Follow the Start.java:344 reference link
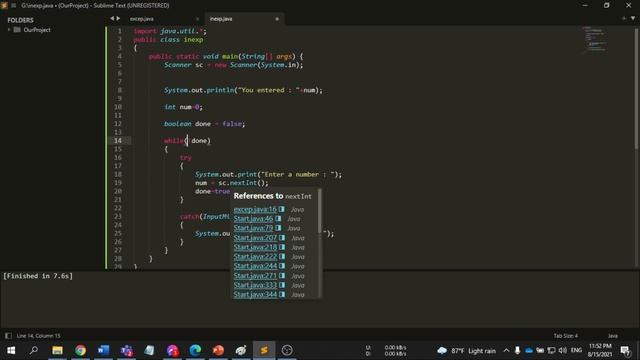Image resolution: width=640 pixels, height=360 pixels. coord(255,295)
